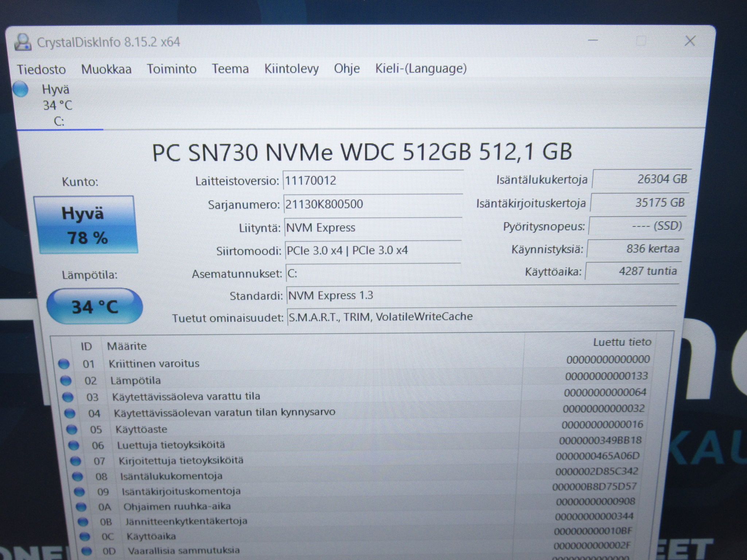Click the ID column header
Screen dimensions: 747x560
pyautogui.click(x=86, y=346)
